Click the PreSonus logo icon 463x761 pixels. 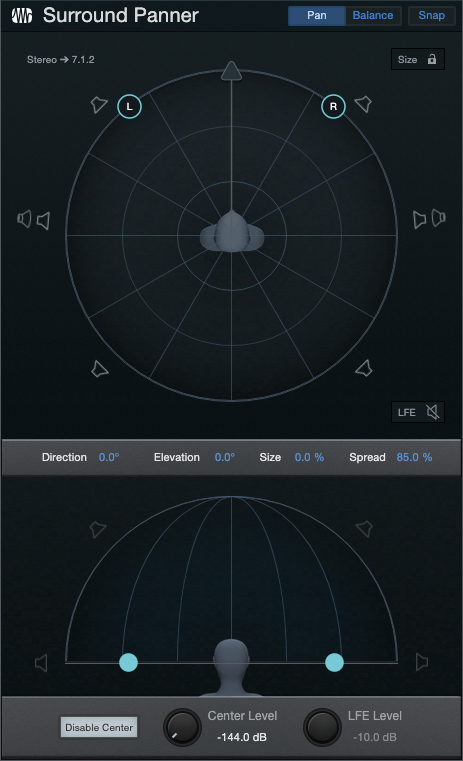point(22,16)
